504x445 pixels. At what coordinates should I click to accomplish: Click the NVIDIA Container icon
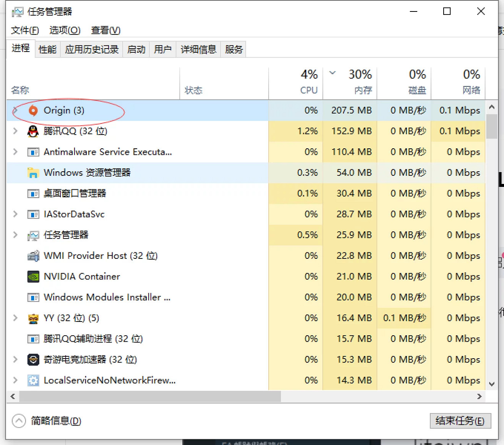point(33,276)
